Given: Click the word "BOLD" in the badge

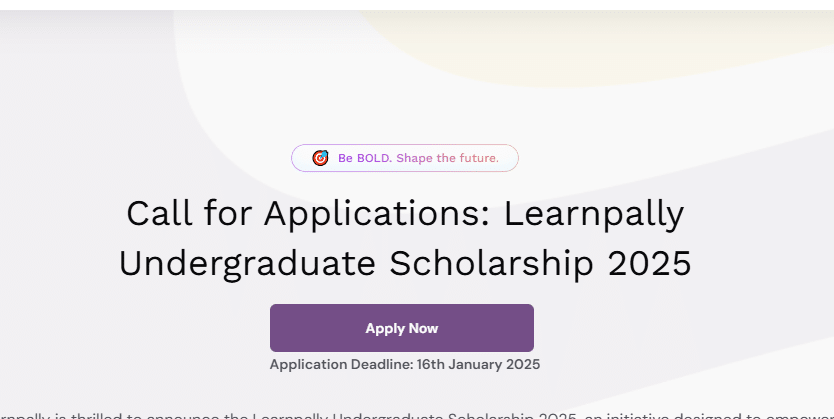Looking at the screenshot, I should pyautogui.click(x=375, y=158).
